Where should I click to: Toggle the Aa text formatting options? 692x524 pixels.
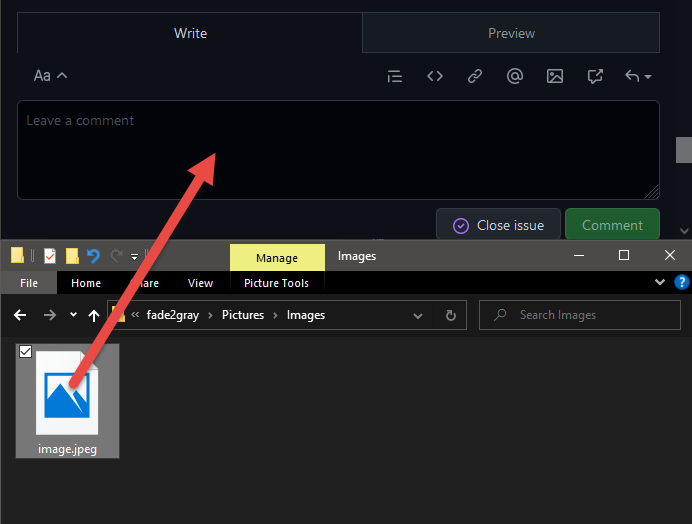click(50, 76)
